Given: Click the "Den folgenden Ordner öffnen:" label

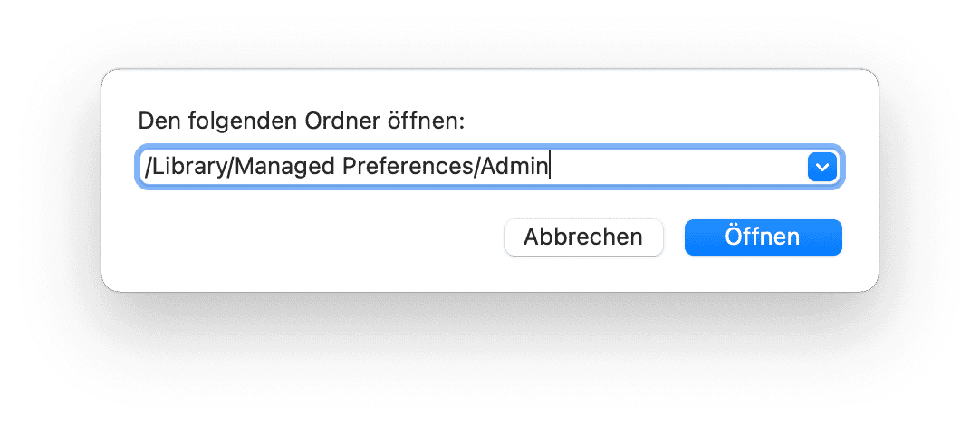Looking at the screenshot, I should [300, 121].
